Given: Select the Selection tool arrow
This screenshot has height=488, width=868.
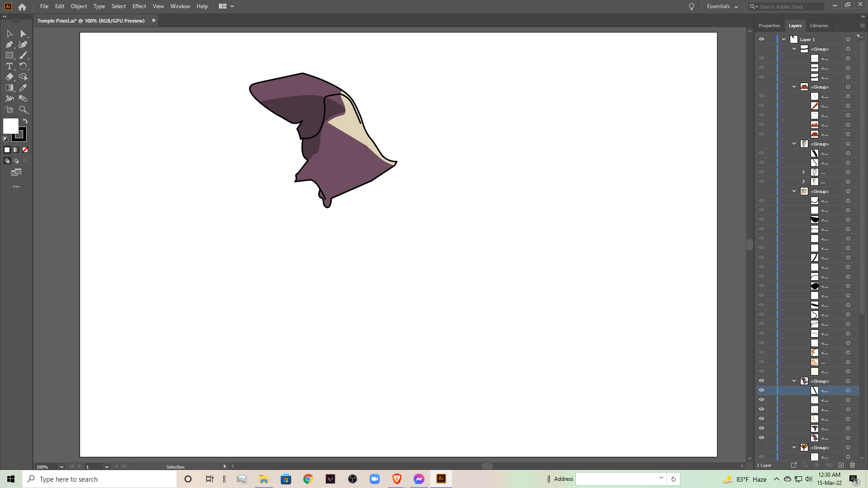Looking at the screenshot, I should click(9, 34).
